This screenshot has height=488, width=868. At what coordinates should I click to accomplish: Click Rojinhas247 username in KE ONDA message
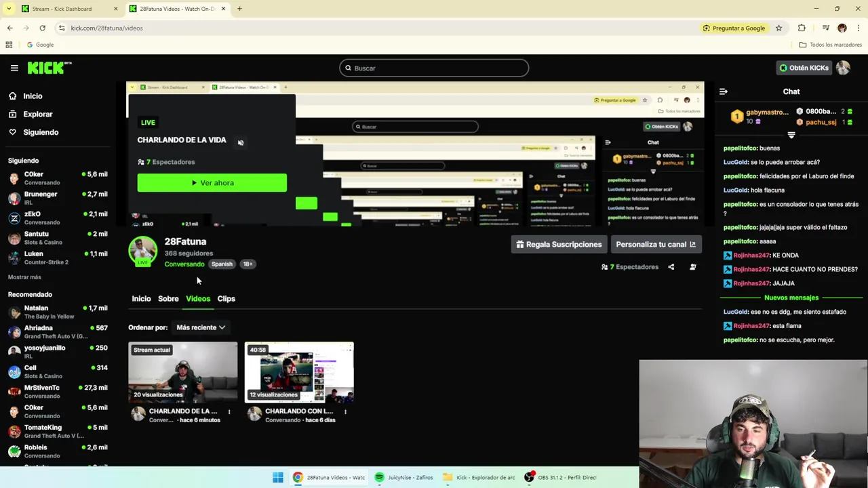[751, 256]
